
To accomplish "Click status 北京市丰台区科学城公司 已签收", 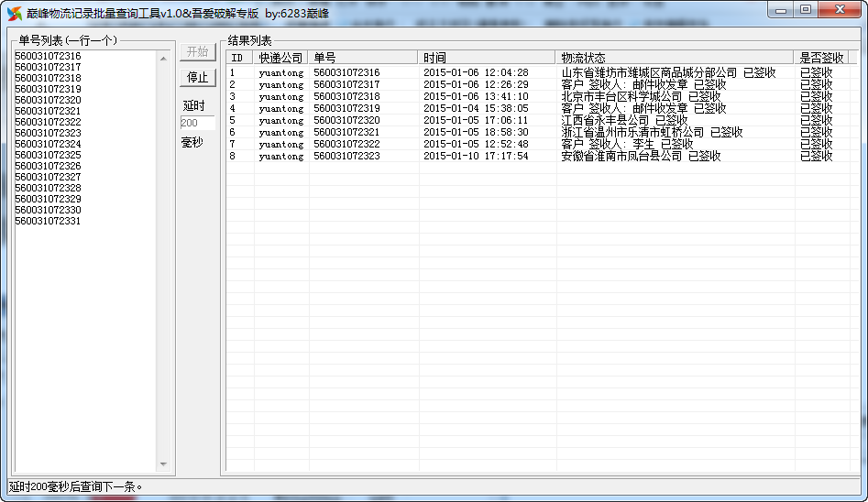I will pyautogui.click(x=641, y=96).
